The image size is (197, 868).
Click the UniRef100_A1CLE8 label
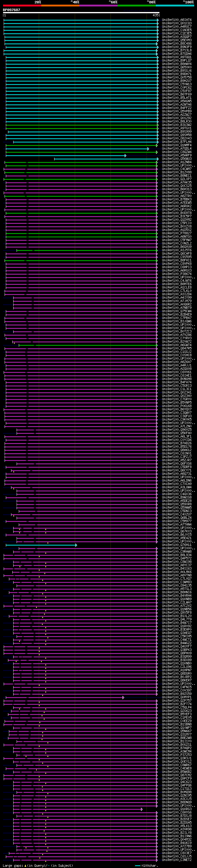tap(177, 287)
